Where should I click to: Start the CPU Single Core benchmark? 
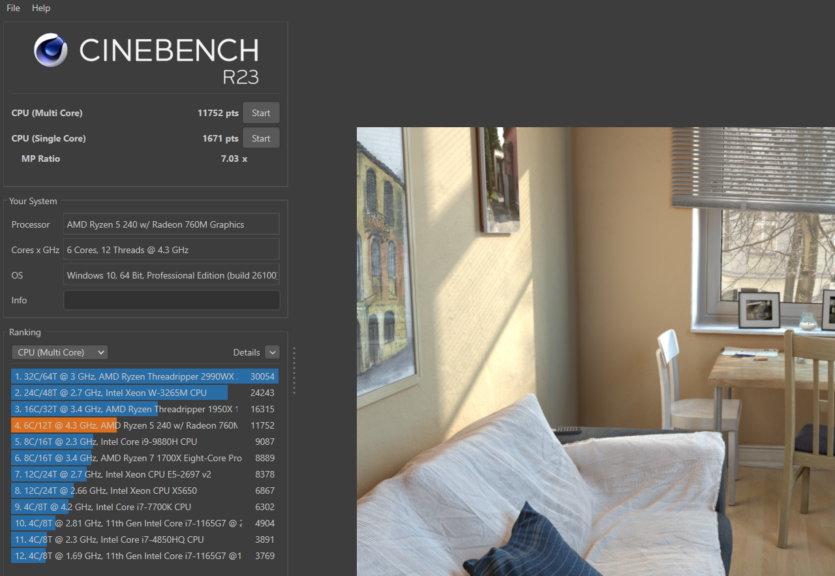click(261, 138)
